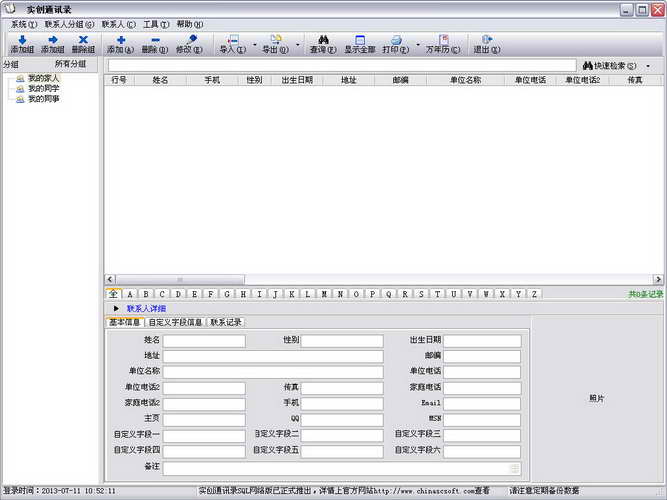Select the 我的同学 group in tree
This screenshot has width=667, height=500.
tap(43, 89)
